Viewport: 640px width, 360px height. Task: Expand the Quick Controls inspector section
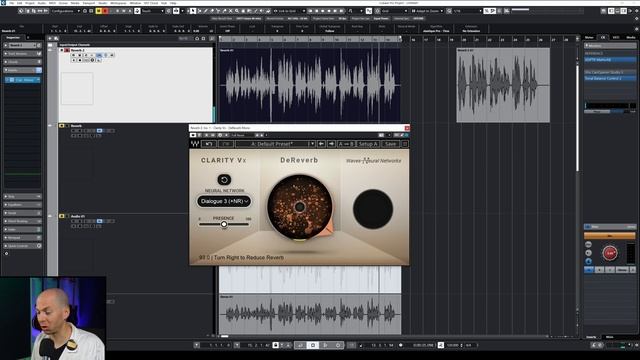(x=22, y=246)
